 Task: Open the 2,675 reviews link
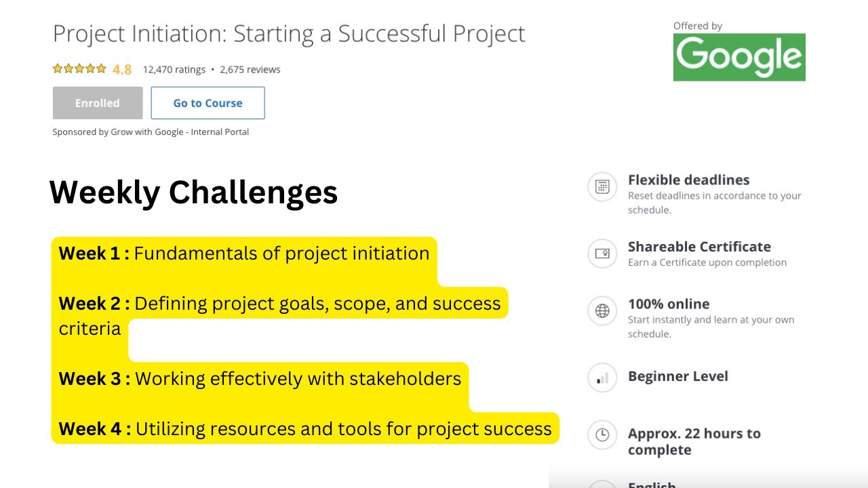[x=251, y=69]
